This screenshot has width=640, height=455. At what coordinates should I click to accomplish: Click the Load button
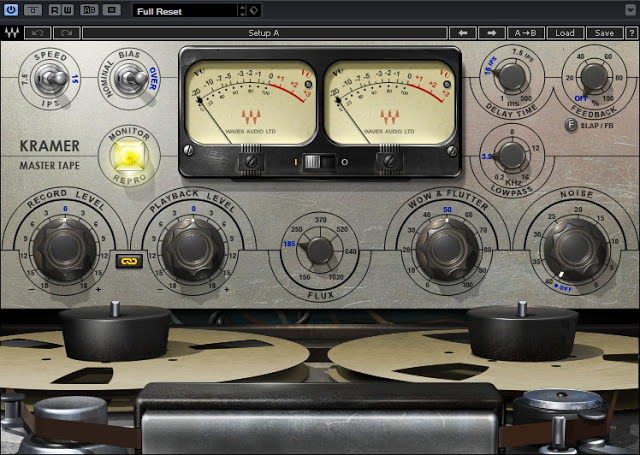(x=565, y=33)
